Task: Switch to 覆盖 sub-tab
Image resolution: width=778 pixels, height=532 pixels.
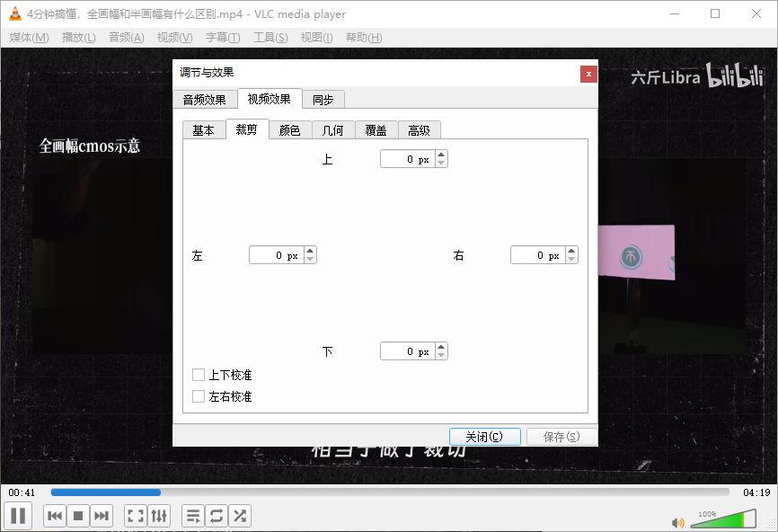Action: click(x=376, y=130)
